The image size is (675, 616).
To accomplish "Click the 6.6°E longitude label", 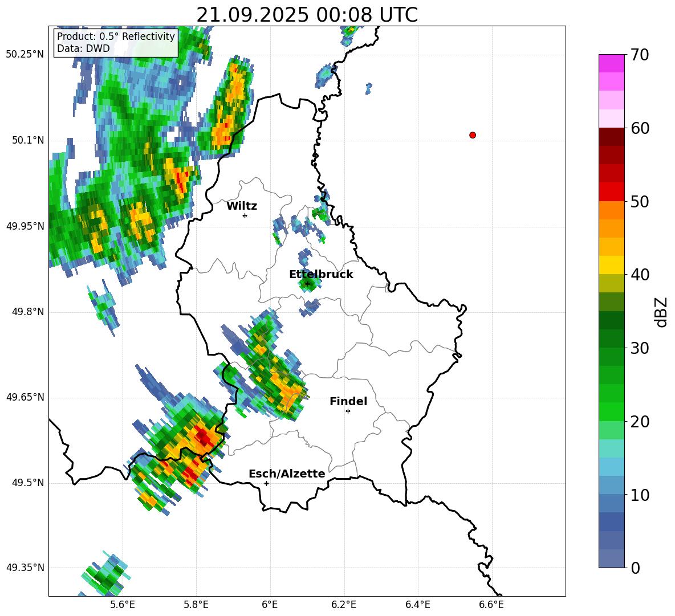I will coord(491,605).
